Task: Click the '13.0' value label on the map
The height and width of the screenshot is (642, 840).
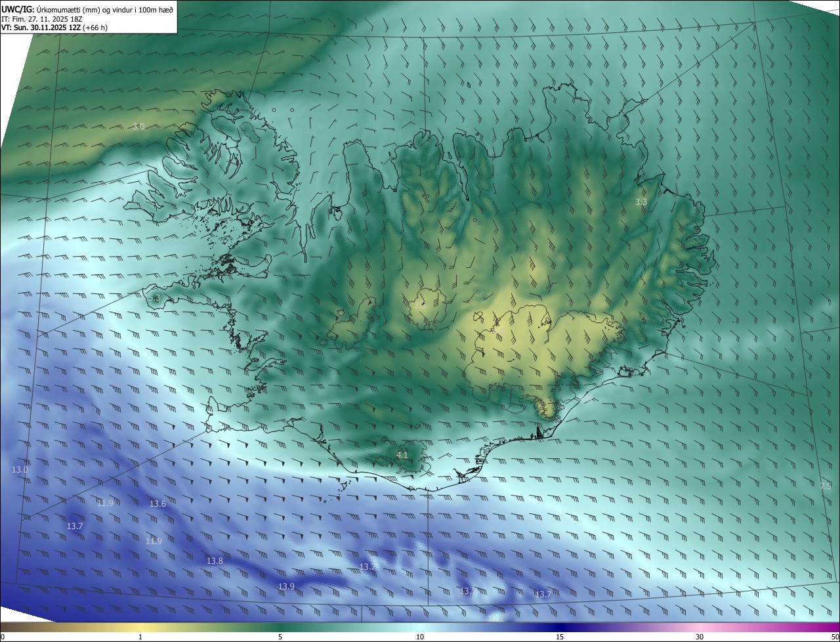Action: 20,469
